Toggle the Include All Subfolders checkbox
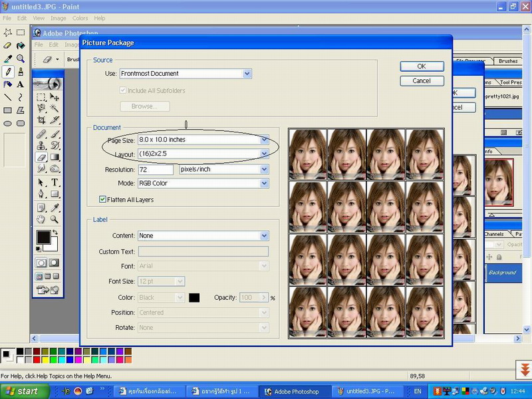This screenshot has height=399, width=532. pyautogui.click(x=123, y=90)
